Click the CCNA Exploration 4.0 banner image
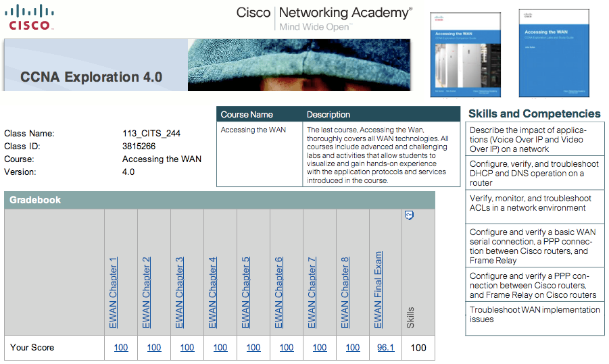Screen dimensions: 609x364 (x=207, y=66)
